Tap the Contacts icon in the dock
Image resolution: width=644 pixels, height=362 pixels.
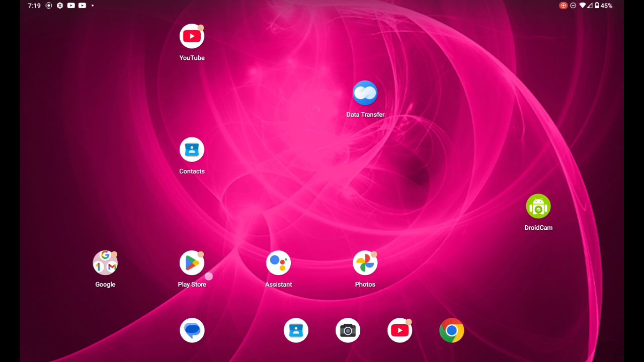[x=296, y=330]
